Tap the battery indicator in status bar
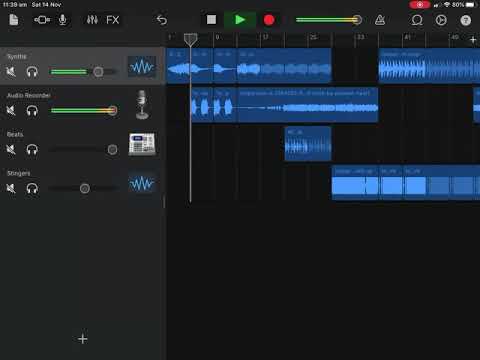The height and width of the screenshot is (360, 480). pos(471,5)
